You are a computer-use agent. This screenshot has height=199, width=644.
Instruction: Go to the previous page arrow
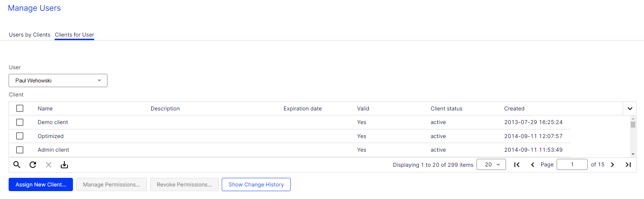tap(533, 165)
